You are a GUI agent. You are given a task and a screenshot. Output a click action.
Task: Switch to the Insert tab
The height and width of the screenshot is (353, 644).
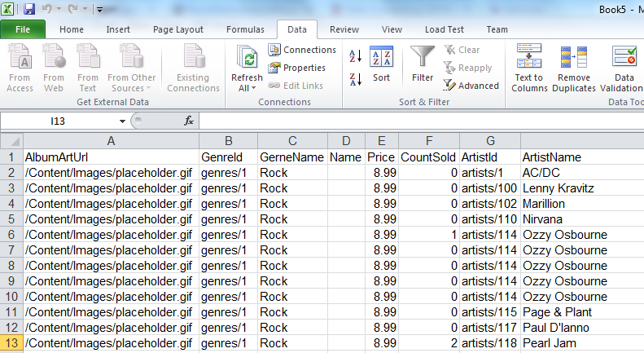click(118, 29)
